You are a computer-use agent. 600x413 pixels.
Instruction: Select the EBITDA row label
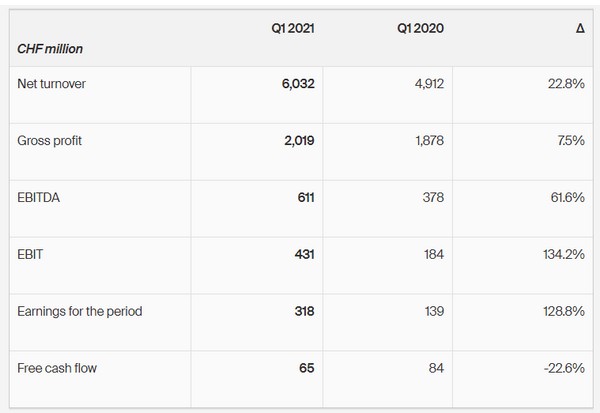pos(39,198)
